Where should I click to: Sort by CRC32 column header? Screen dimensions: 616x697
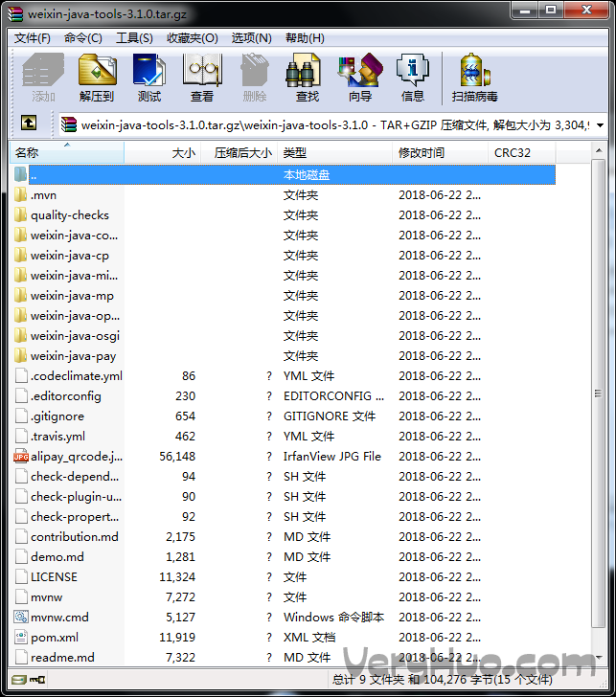[x=522, y=153]
